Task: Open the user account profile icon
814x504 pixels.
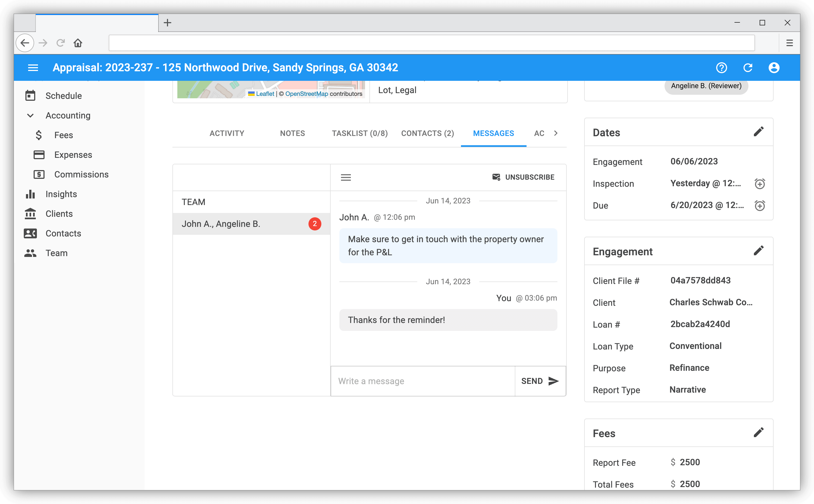Action: click(774, 68)
